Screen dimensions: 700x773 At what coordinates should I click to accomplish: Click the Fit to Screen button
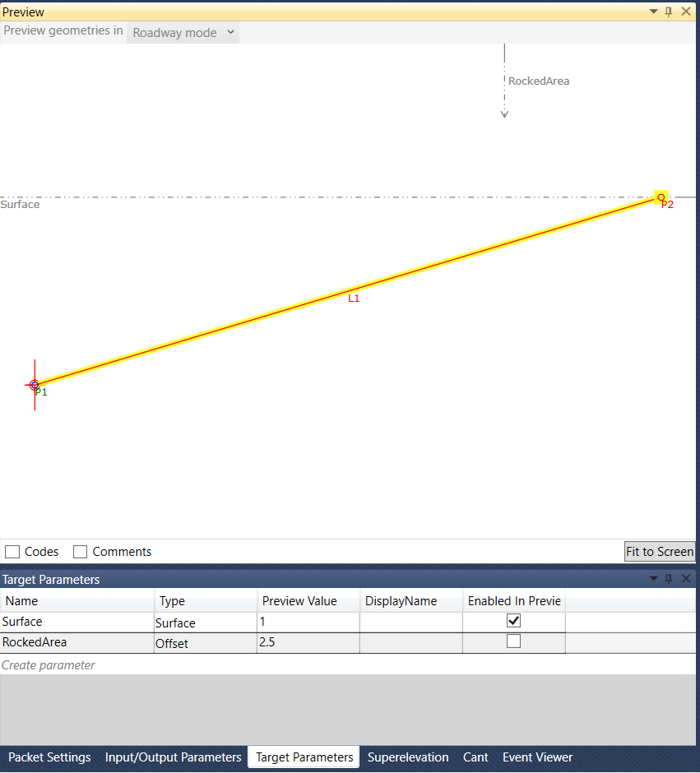[x=660, y=551]
